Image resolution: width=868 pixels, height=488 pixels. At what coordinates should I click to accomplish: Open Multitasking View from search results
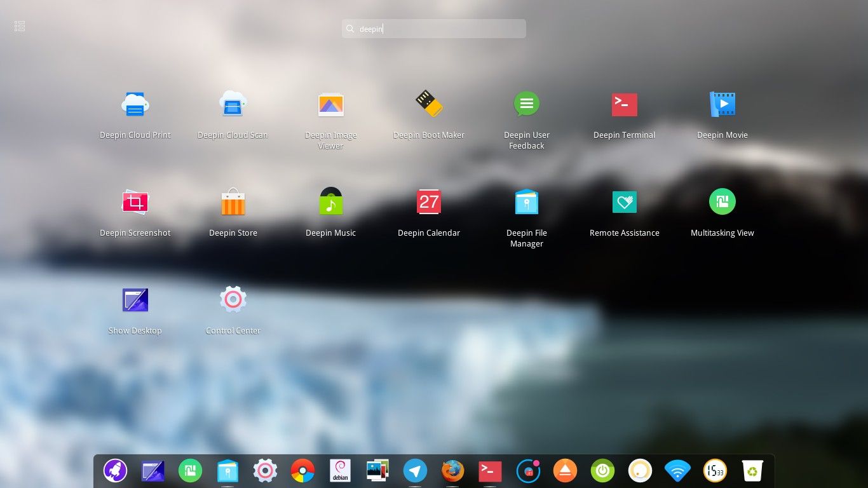point(722,203)
